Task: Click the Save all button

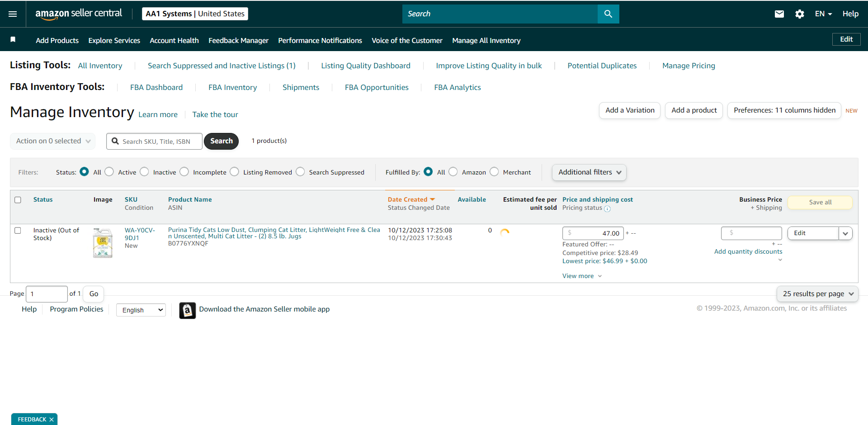Action: click(x=820, y=203)
